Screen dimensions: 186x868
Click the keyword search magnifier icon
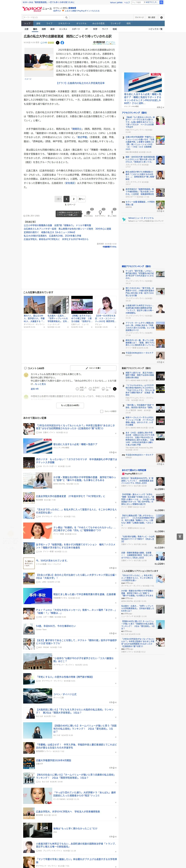pyautogui.click(x=66, y=17)
